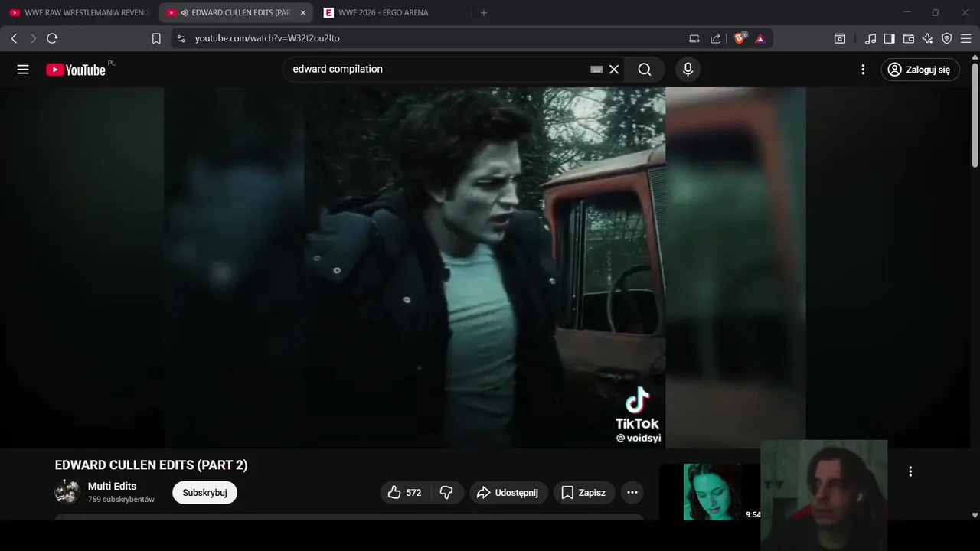This screenshot has height=551, width=980.
Task: Select the YouTube URL in the address bar
Action: 267,38
